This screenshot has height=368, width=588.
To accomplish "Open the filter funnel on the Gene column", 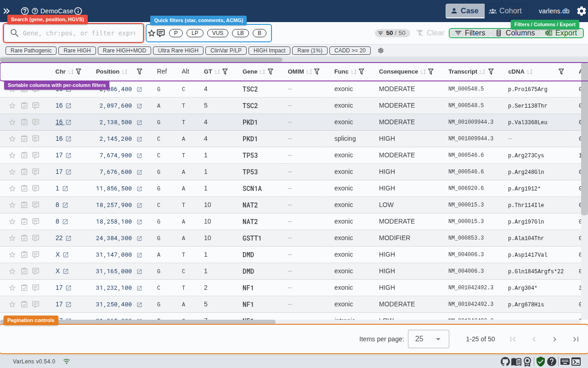I will coord(271,72).
